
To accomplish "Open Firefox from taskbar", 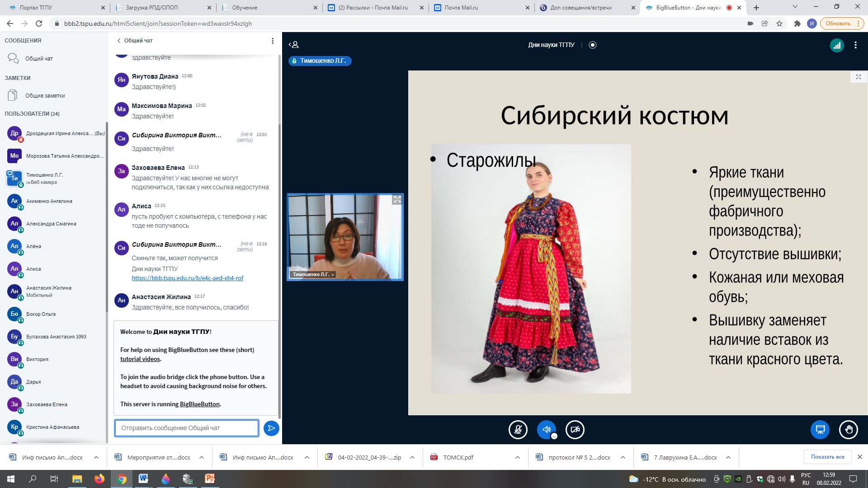I will tap(99, 479).
